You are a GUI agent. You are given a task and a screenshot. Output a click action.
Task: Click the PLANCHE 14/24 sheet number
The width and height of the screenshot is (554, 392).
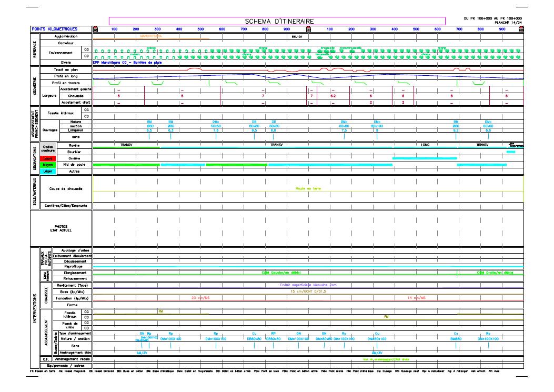coord(508,23)
